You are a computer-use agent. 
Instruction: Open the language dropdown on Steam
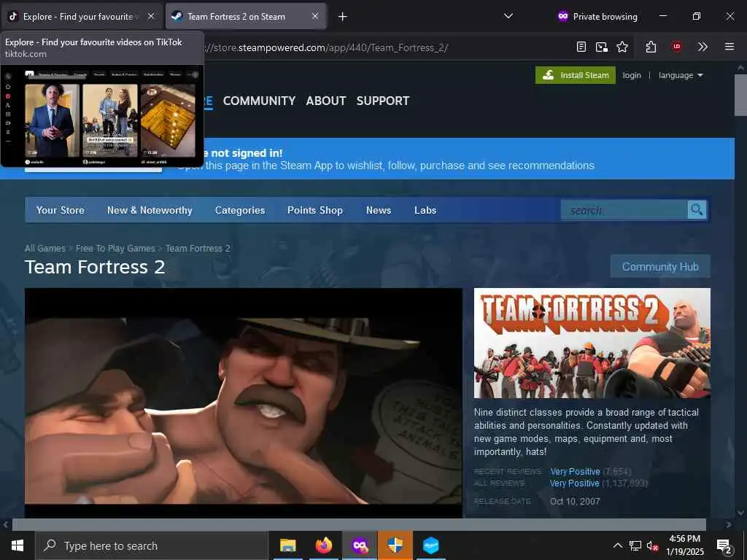[681, 75]
